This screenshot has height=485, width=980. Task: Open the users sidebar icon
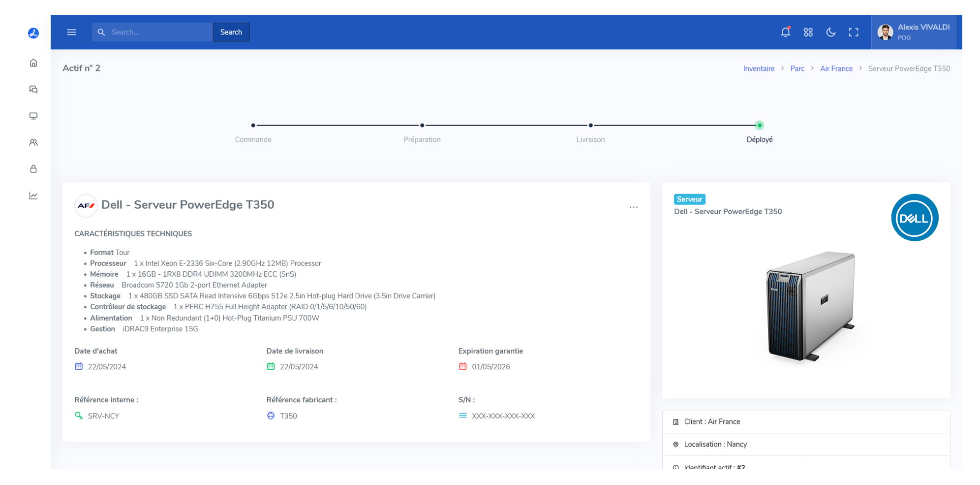pos(33,142)
